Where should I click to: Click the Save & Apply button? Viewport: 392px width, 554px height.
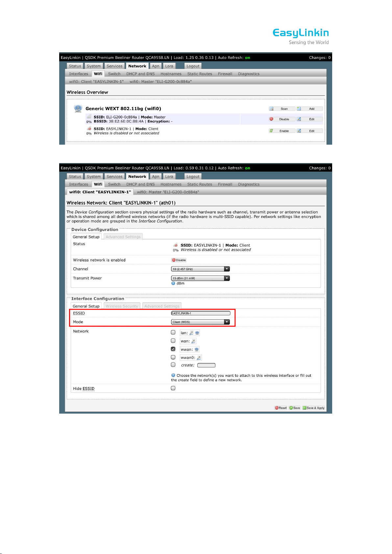313,408
